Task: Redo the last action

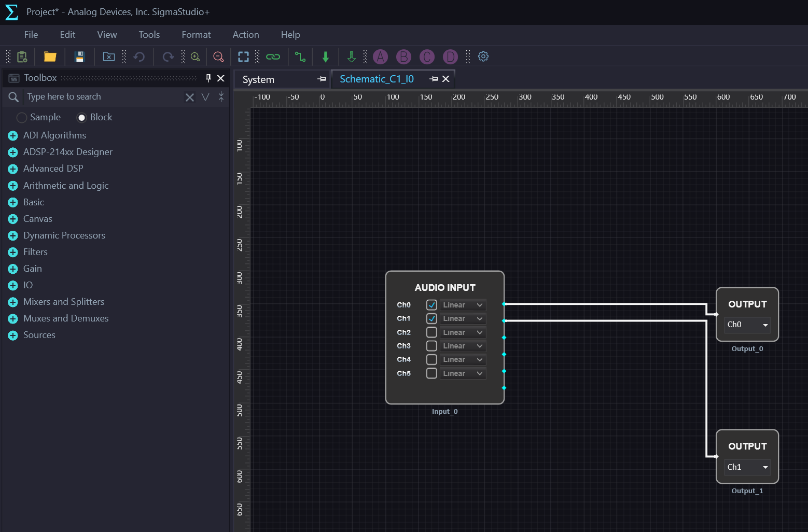Action: coord(168,57)
